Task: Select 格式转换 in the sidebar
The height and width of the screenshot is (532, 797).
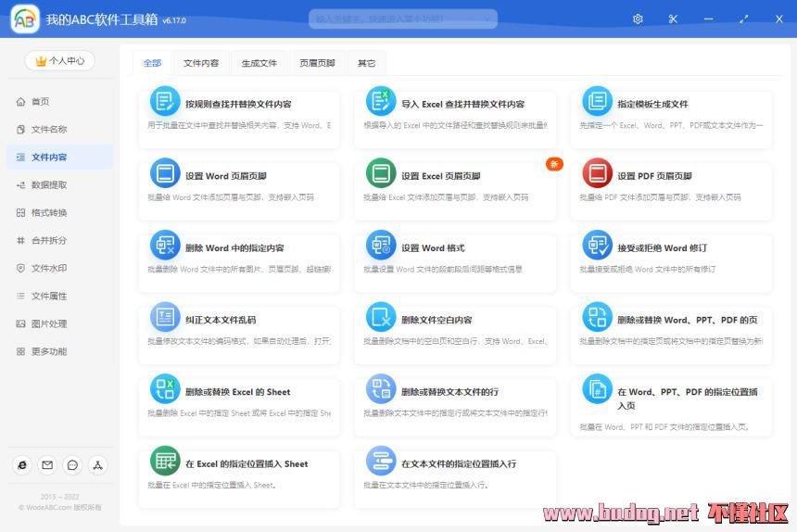Action: tap(59, 212)
